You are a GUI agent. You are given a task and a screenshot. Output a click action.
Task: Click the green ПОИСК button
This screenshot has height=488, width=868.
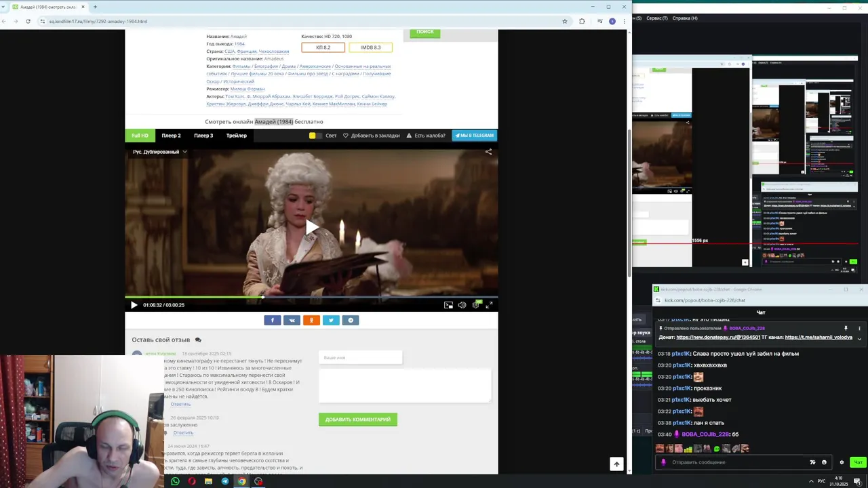tap(425, 33)
